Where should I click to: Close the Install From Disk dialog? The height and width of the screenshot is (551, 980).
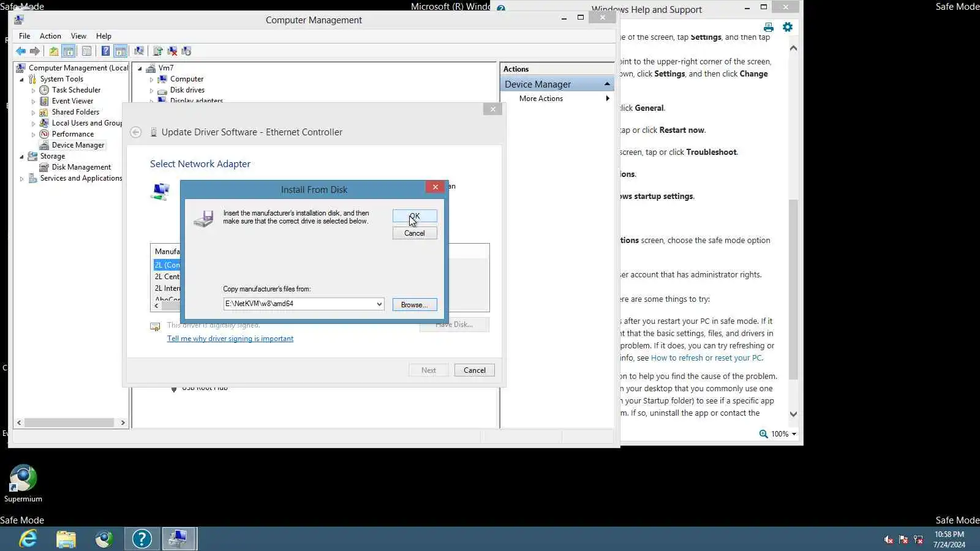coord(435,187)
